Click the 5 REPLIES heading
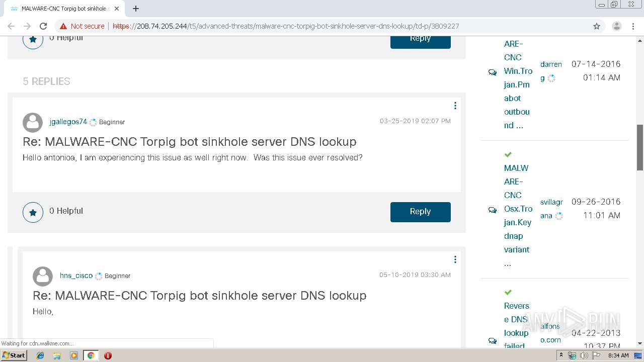 [x=46, y=81]
